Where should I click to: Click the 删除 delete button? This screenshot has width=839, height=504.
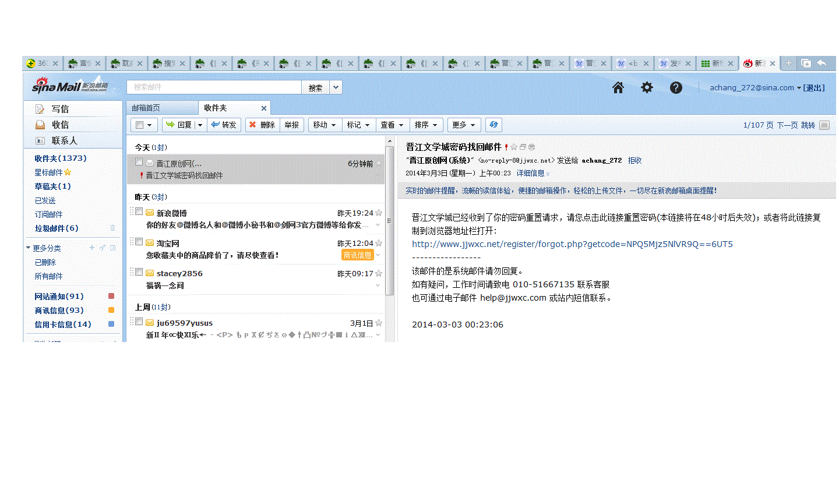tap(262, 125)
